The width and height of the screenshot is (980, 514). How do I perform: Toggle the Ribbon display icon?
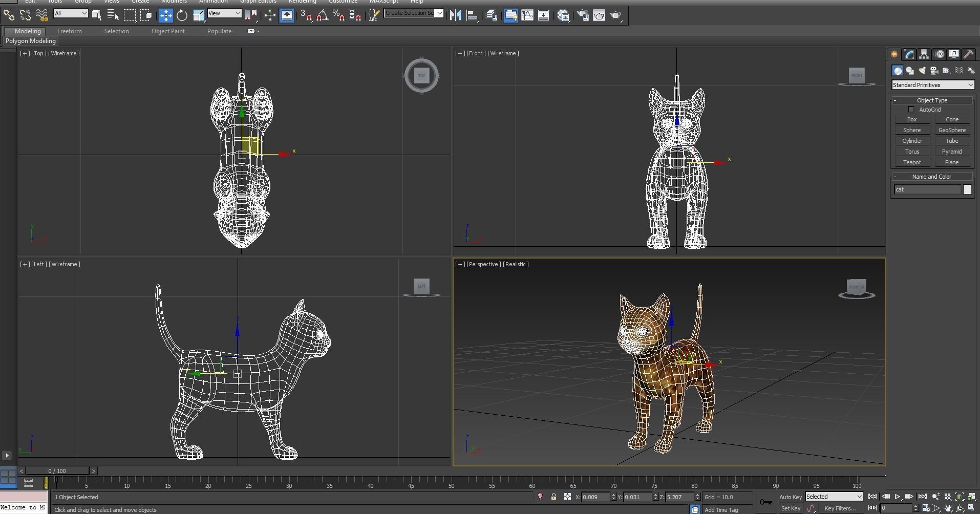click(x=510, y=15)
